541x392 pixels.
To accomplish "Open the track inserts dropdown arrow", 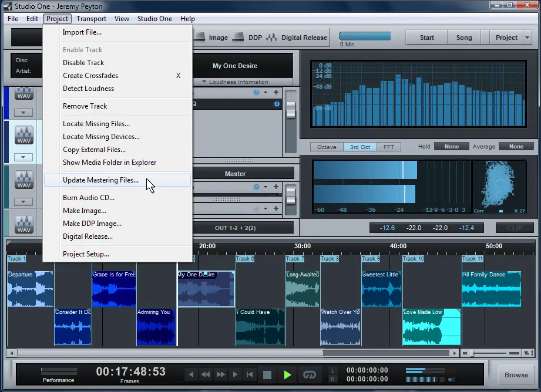I will 266,92.
